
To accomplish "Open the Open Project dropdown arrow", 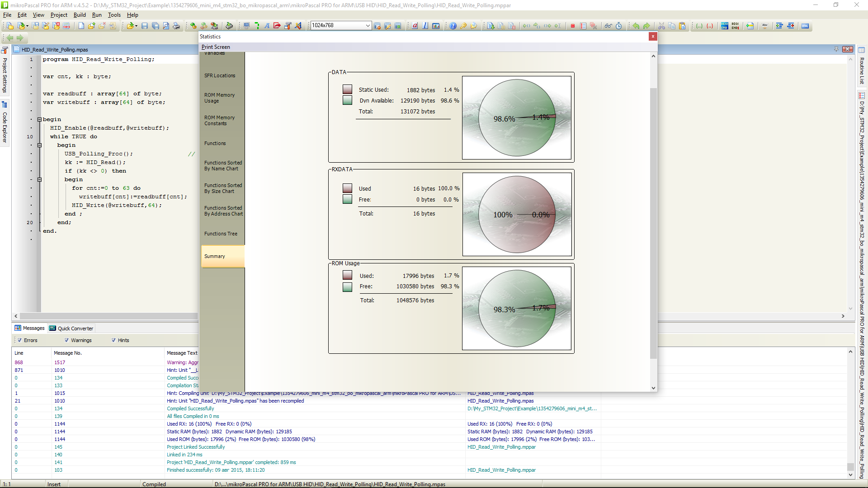I will point(28,26).
